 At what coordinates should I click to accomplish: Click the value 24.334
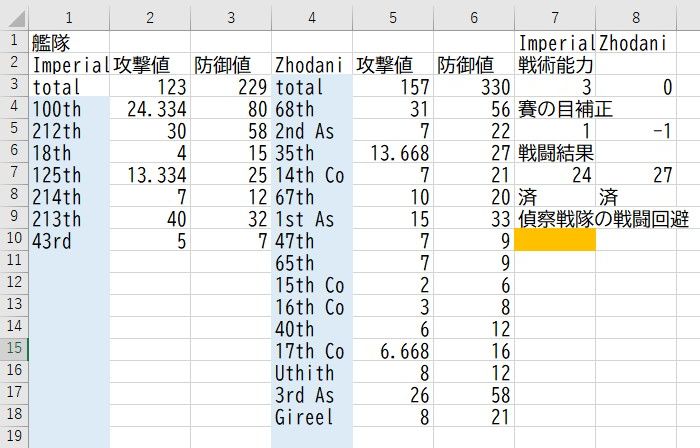click(x=150, y=108)
